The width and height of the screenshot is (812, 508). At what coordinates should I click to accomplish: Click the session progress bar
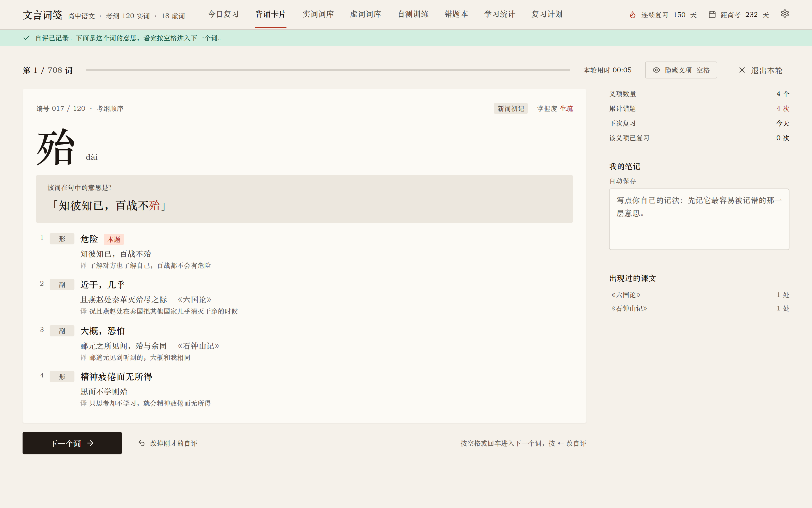tap(328, 70)
